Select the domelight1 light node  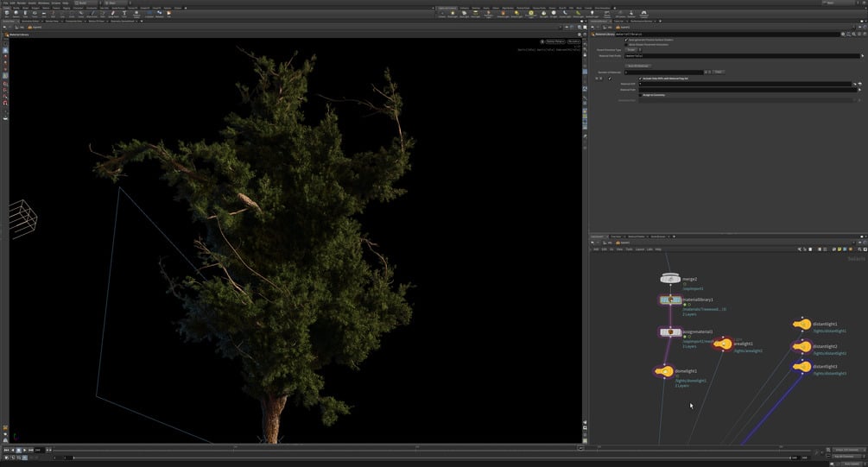[663, 371]
